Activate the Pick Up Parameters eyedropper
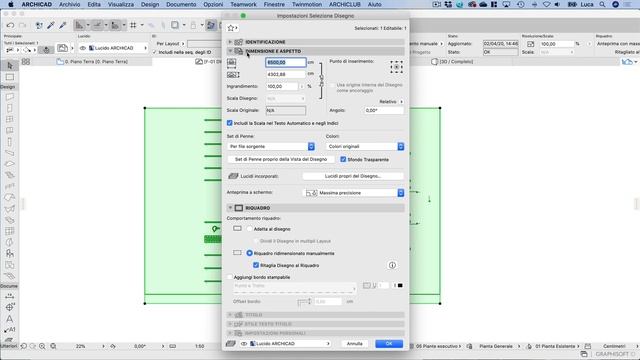Viewport: 640px width, 360px height. coord(51,25)
